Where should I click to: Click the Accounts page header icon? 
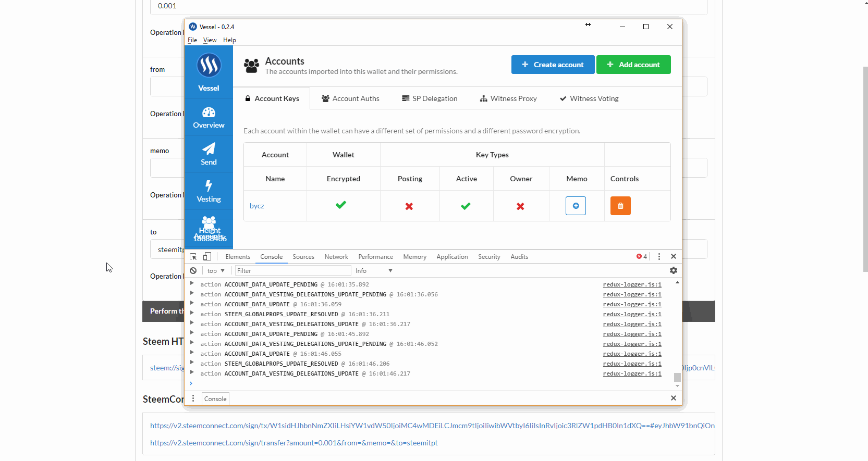(x=252, y=66)
